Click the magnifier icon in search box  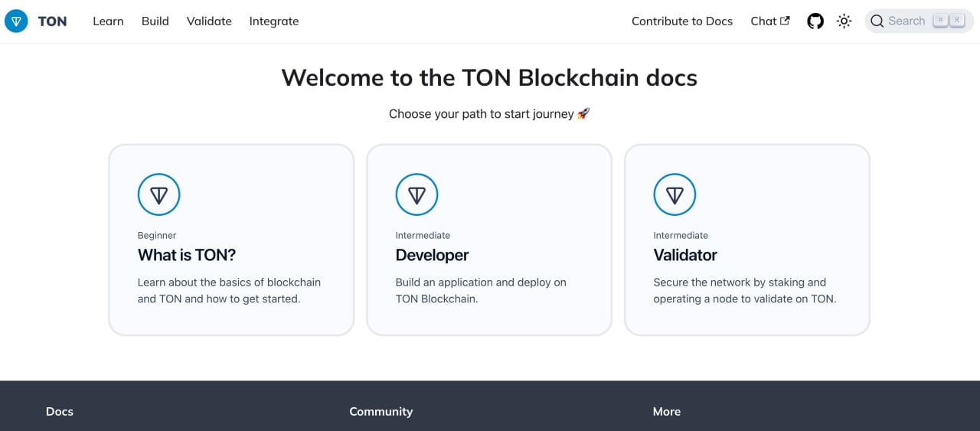(x=877, y=21)
